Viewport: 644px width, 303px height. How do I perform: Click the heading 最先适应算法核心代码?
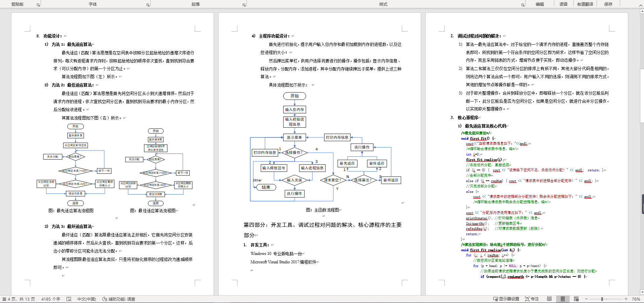(x=485, y=126)
